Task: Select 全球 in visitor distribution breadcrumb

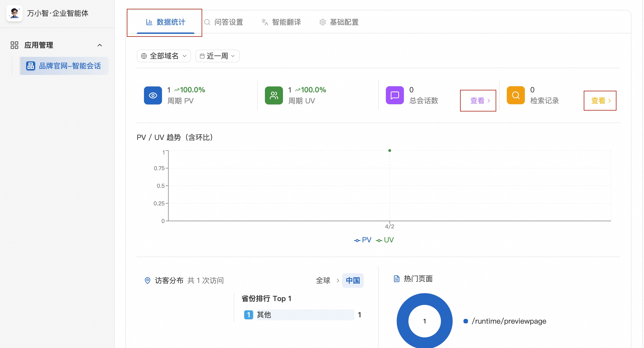Action: [x=323, y=281]
